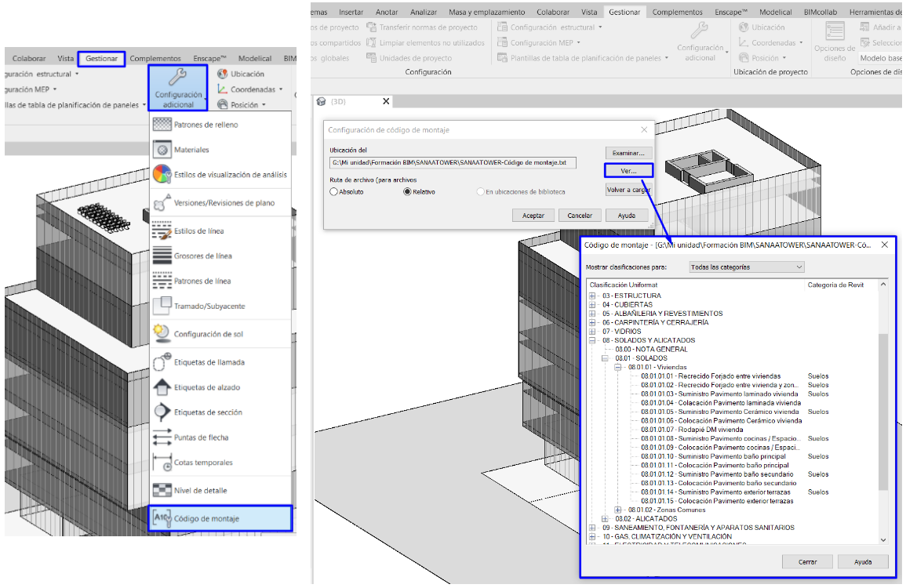The image size is (906, 588).
Task: Open Configuración estructural dropdown in right ribbon
Action: point(550,27)
